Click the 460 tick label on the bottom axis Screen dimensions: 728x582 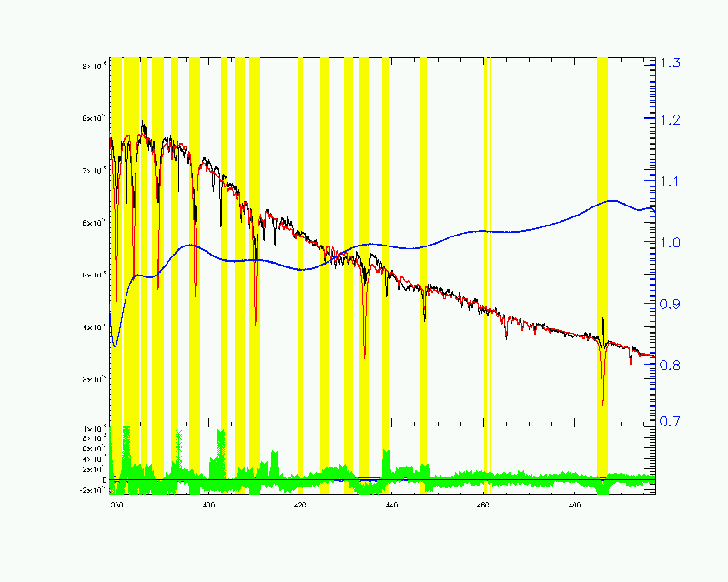coord(483,505)
